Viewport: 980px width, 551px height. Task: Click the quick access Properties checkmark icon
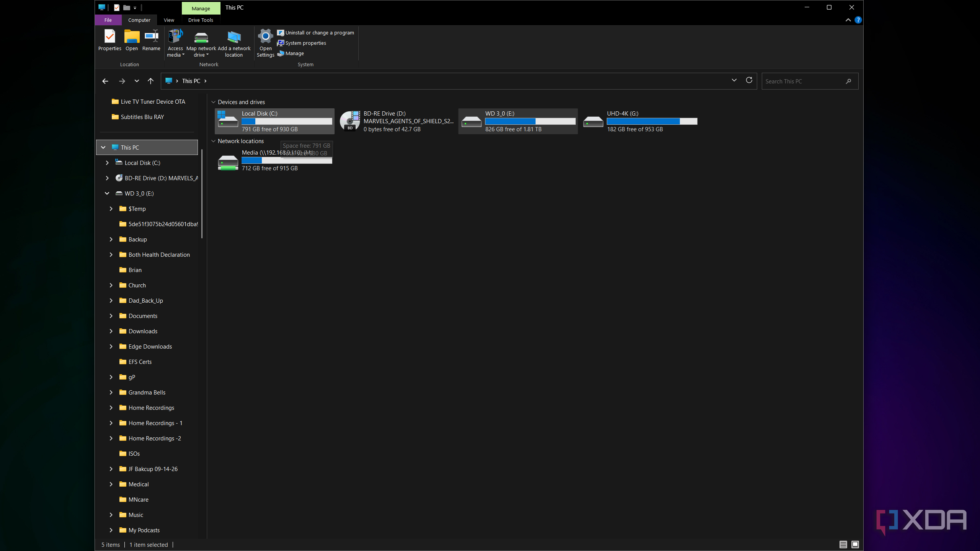(117, 7)
